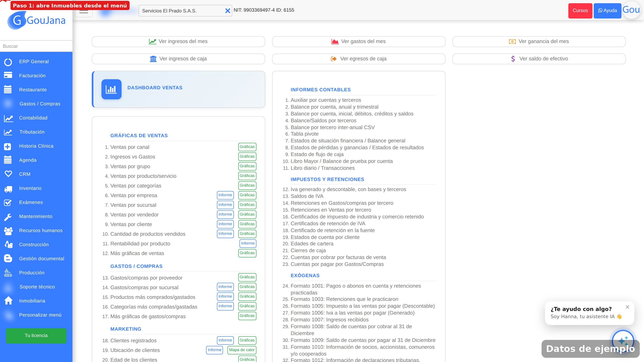The height and width of the screenshot is (362, 644).
Task: Click Ver ganancia del mes
Action: point(539,41)
